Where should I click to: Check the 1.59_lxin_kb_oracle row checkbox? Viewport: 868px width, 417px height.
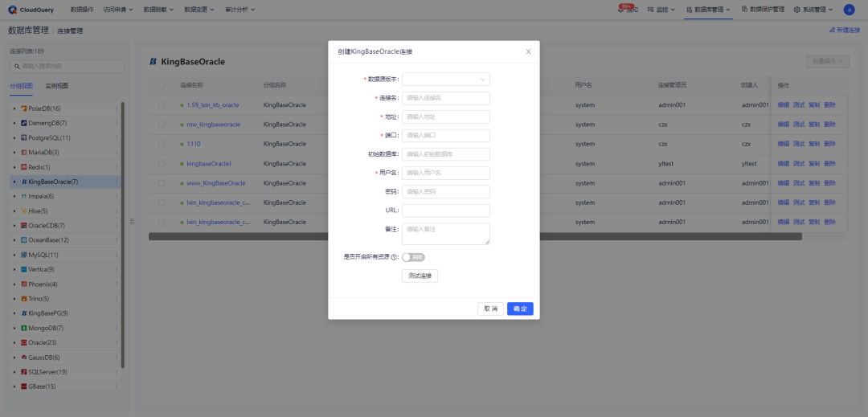[x=162, y=104]
